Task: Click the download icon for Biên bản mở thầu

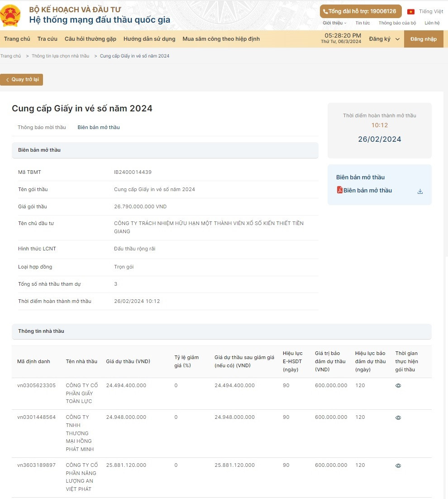Action: (420, 191)
